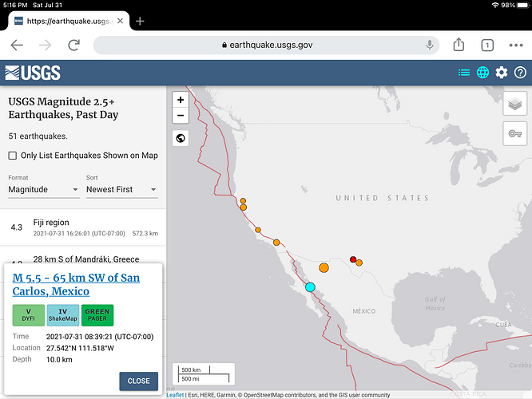The height and width of the screenshot is (399, 532).
Task: Click the browser forward arrow
Action: [x=45, y=45]
